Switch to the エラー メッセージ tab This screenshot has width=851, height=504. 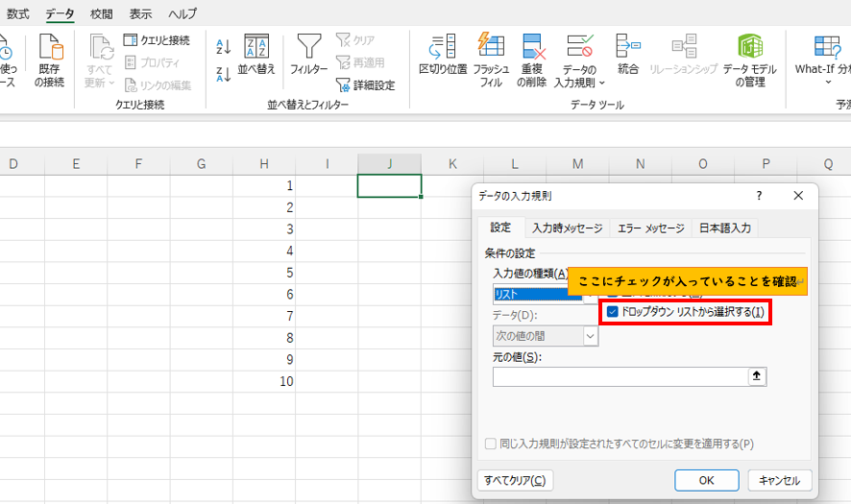650,228
